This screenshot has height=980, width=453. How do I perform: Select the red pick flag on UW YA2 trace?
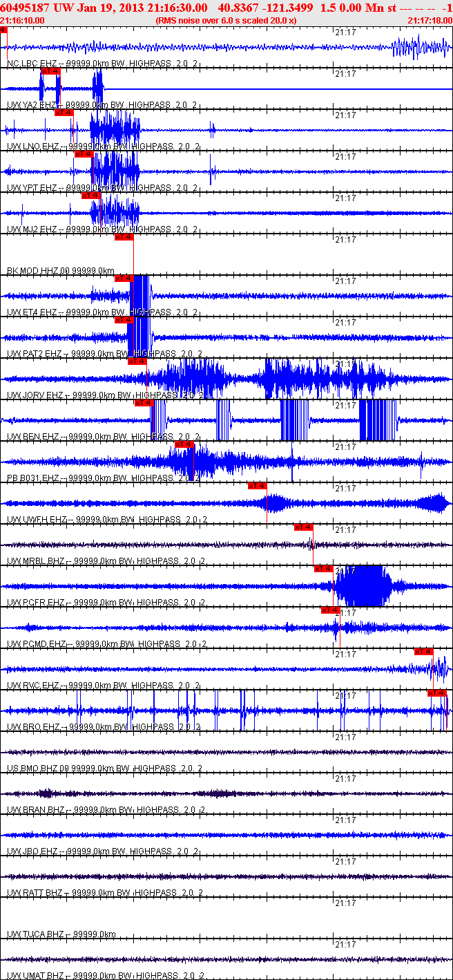point(50,71)
